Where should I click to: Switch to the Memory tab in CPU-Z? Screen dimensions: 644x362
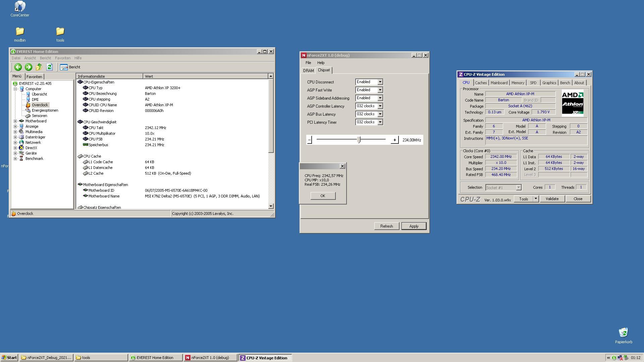pos(518,83)
